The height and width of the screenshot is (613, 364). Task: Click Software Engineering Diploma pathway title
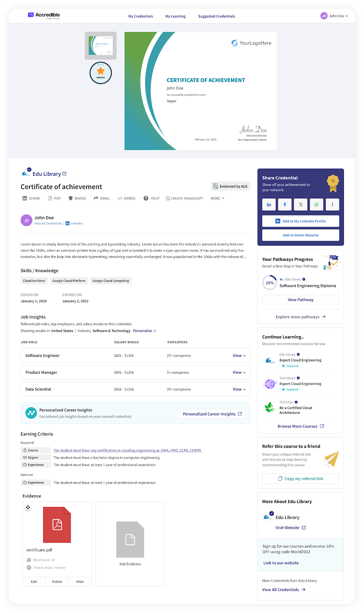click(307, 286)
